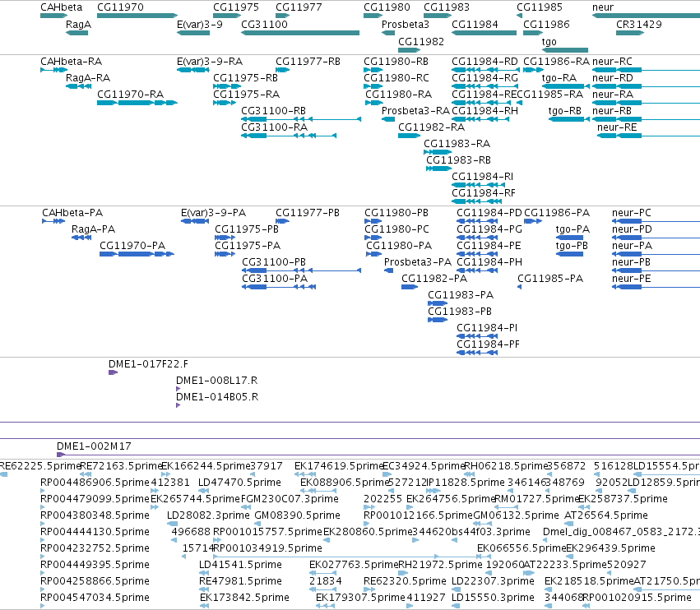
Task: Click the DME1-002M17 clone label
Action: [94, 446]
